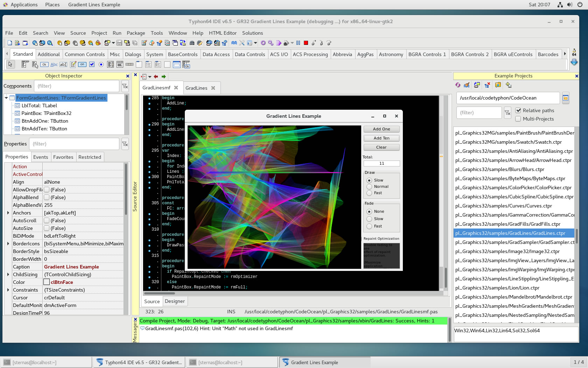Screen dimensions: 588x368
Task: Pick the TButton 'Ok' component icon
Action: 44,64
